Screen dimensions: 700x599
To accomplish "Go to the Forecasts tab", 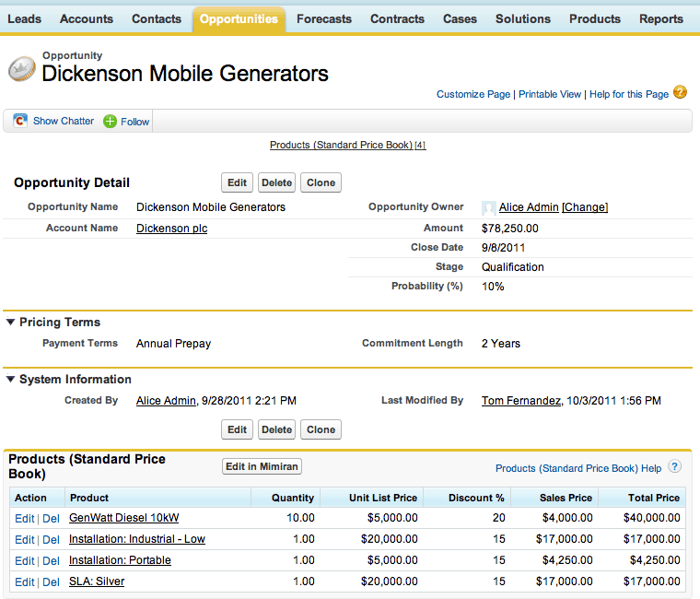I will click(324, 18).
